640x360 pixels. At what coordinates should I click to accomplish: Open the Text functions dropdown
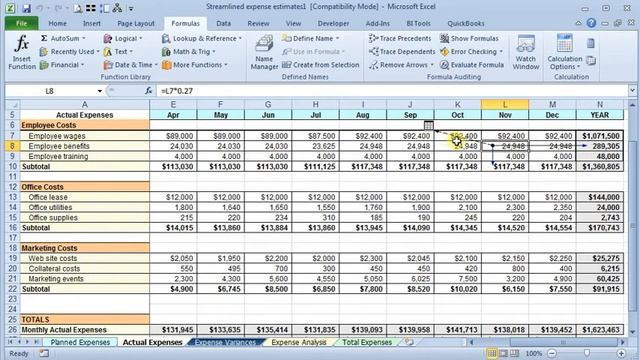[x=118, y=51]
